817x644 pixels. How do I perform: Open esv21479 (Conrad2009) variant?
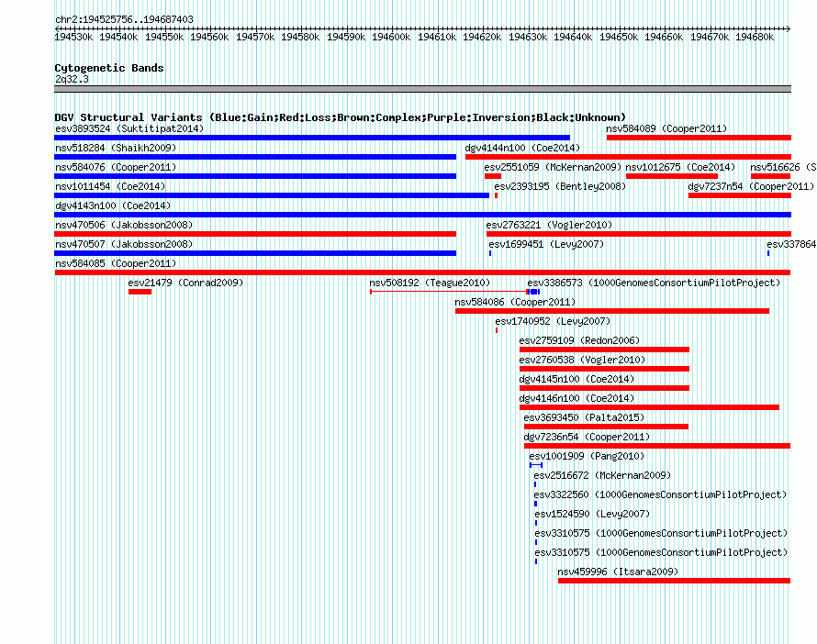click(x=185, y=283)
